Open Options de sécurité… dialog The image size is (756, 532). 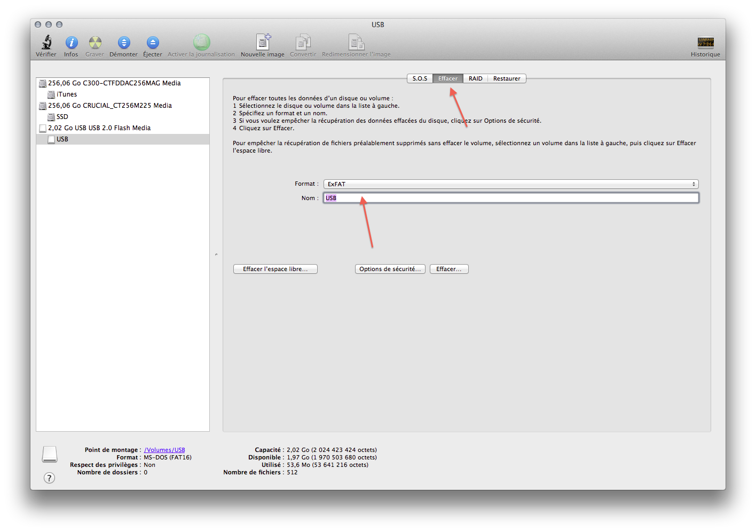click(390, 269)
